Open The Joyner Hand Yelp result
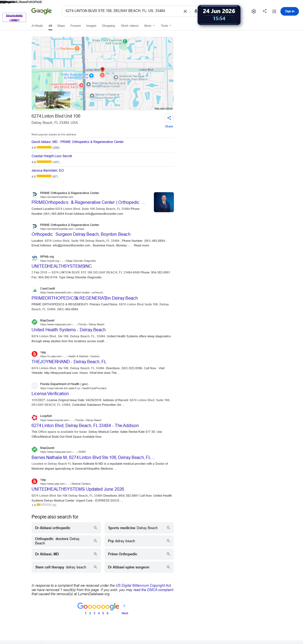Viewport: 307px width, 644px height. tap(69, 362)
